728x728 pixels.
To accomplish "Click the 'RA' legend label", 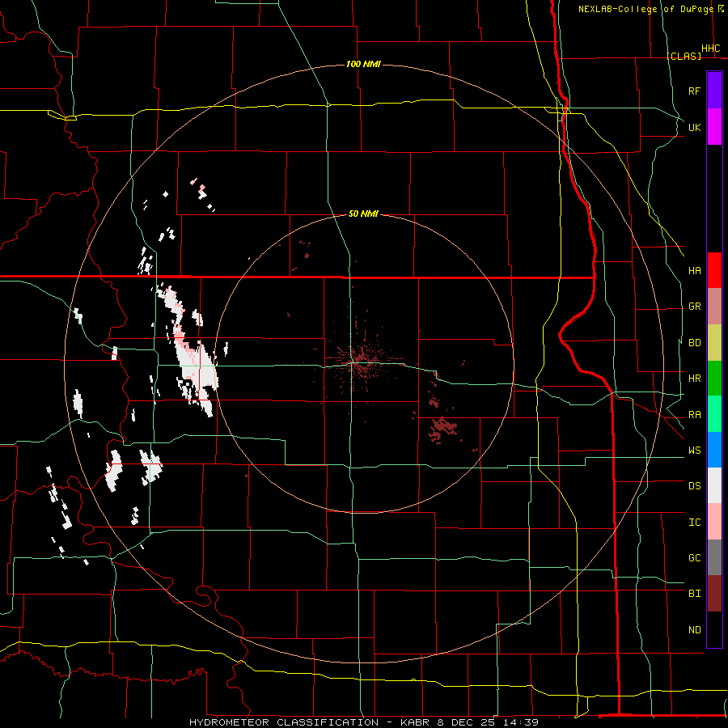I will (x=695, y=415).
